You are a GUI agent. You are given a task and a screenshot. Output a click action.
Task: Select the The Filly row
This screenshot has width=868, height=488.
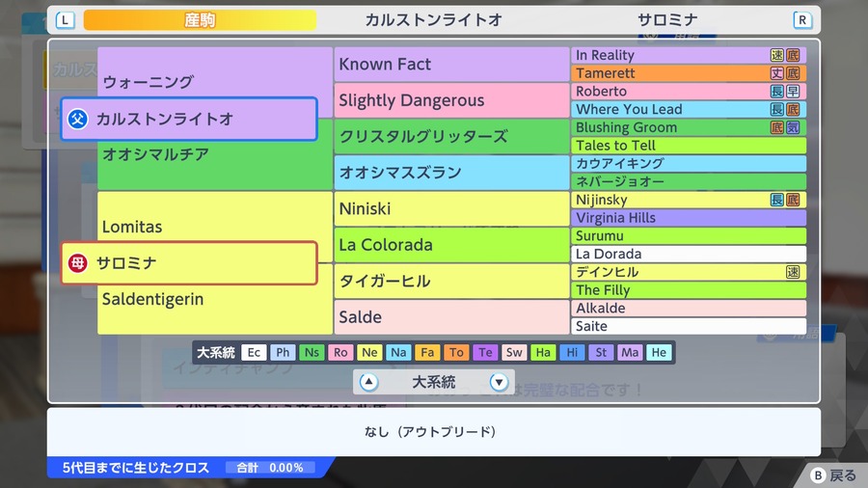(x=689, y=290)
